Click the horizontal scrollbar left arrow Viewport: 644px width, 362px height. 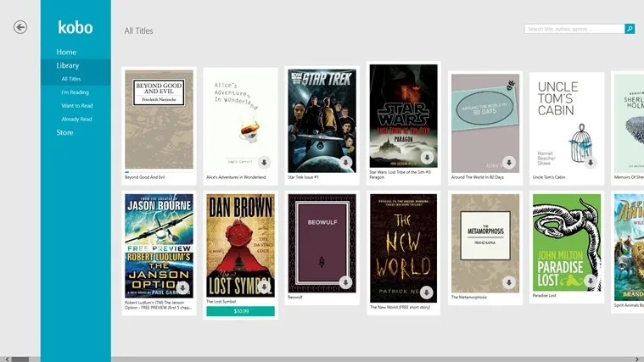[7, 359]
